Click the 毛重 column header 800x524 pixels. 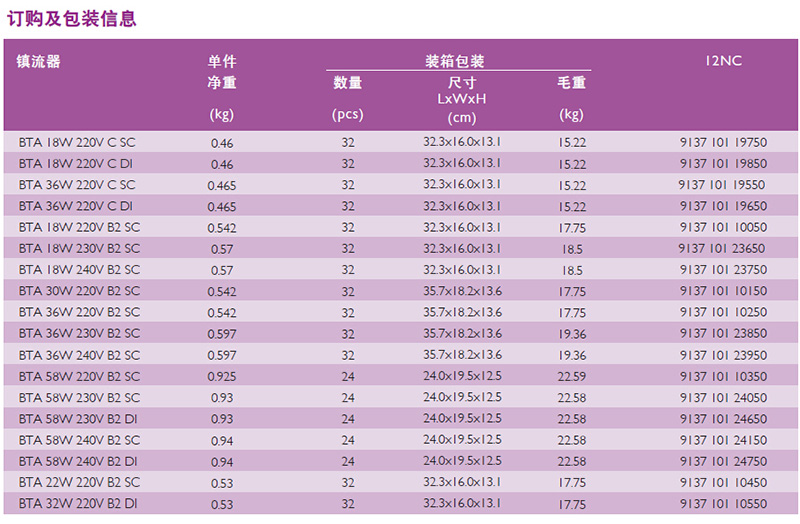571,83
